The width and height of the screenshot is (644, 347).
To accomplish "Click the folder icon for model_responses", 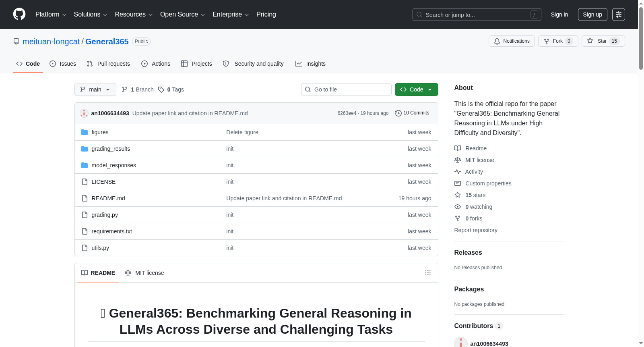I will tap(85, 165).
